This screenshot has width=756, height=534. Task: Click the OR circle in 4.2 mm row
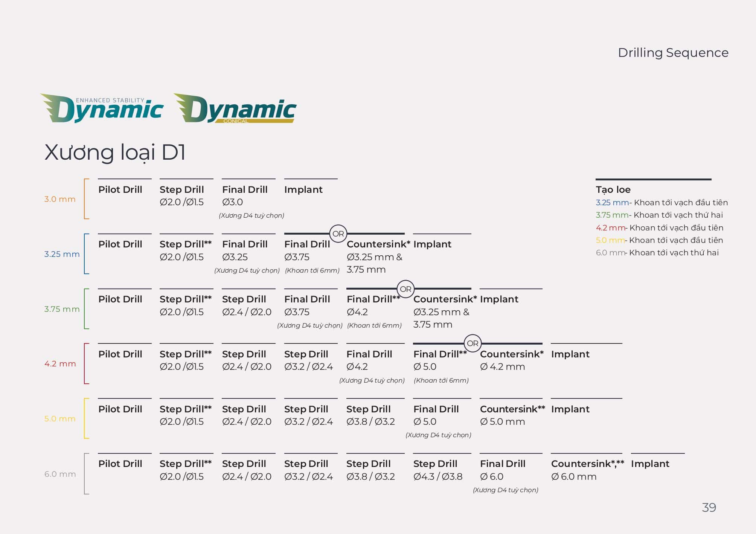tap(472, 343)
